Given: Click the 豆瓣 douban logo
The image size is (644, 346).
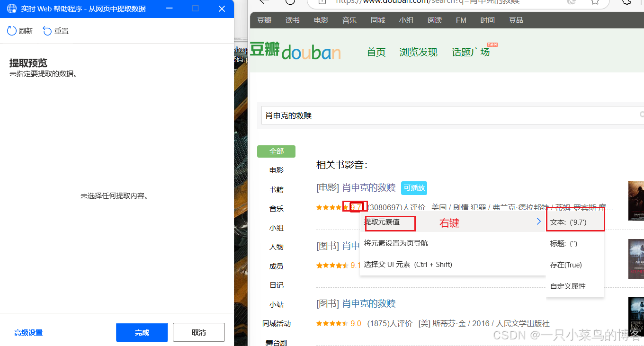Looking at the screenshot, I should (295, 51).
